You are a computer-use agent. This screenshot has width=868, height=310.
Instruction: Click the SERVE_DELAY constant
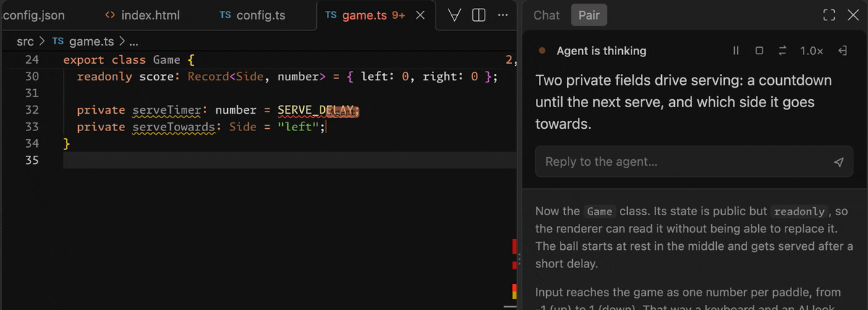(317, 110)
